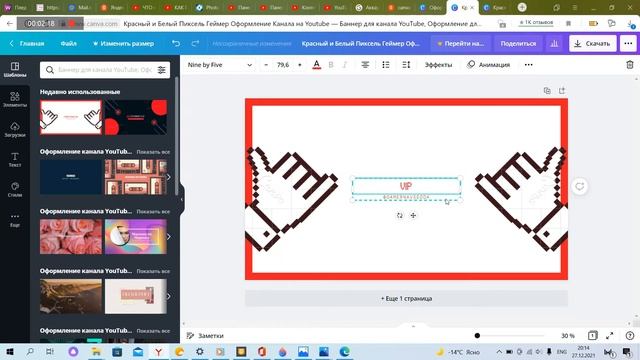The image size is (640, 360).
Task: Open the More sidebar option
Action: 15,220
